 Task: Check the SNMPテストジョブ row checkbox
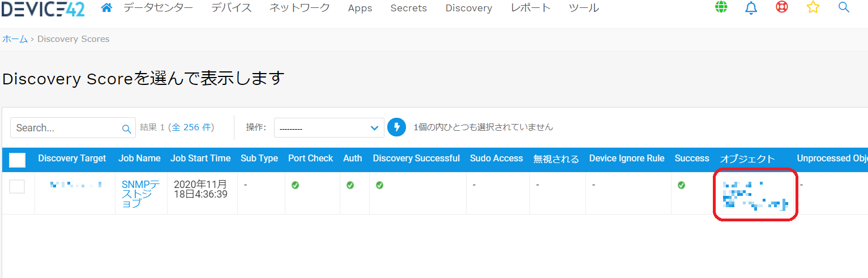(x=17, y=186)
